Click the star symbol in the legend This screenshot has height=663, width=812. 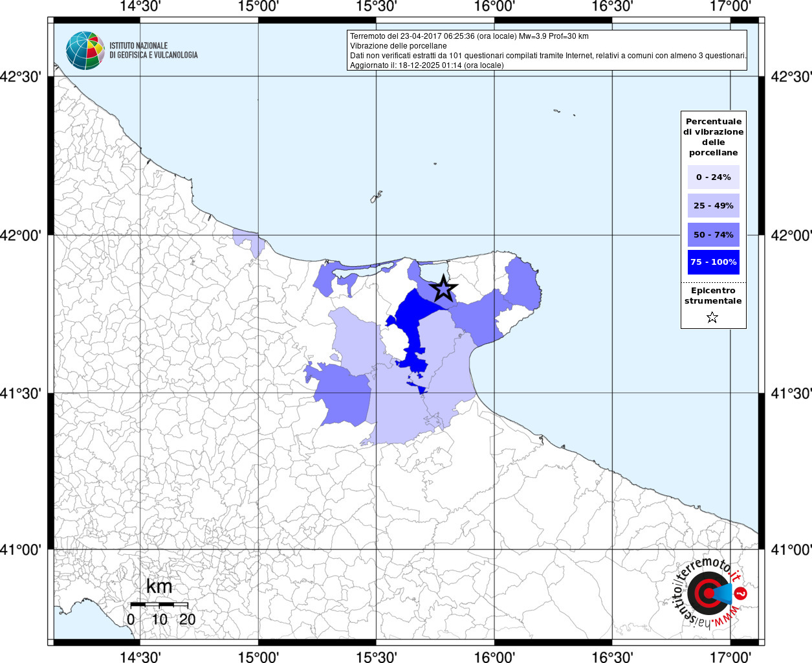[712, 317]
